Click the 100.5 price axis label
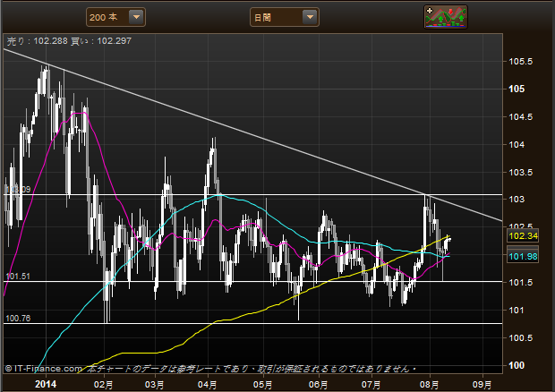The image size is (555, 392). click(x=520, y=338)
